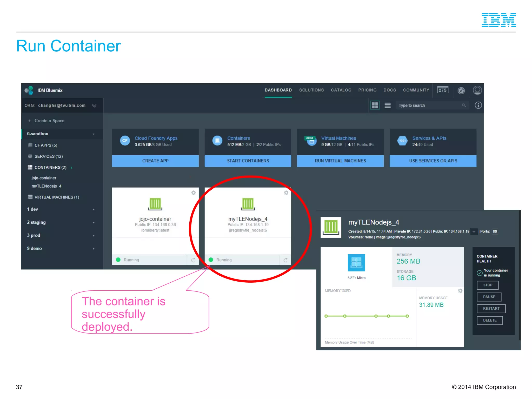Click START CONTAINERS button

click(x=248, y=161)
